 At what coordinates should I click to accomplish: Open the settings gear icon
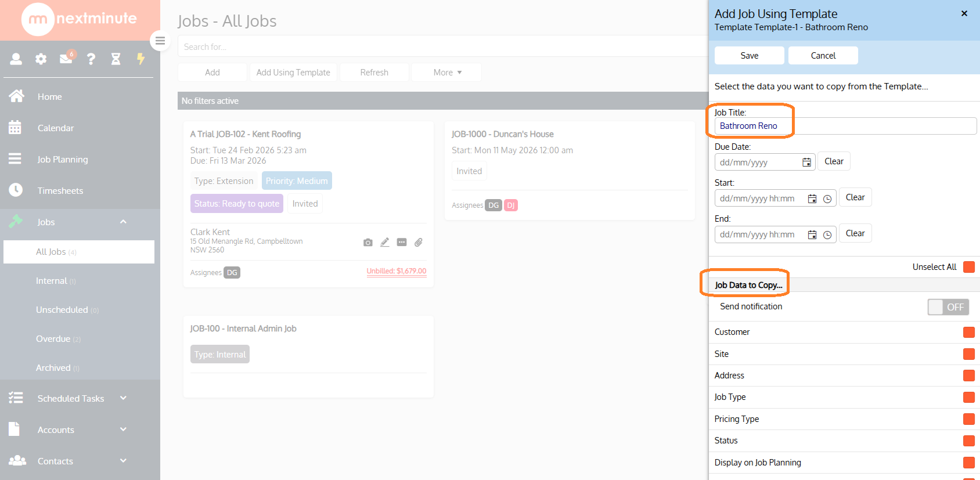(41, 59)
